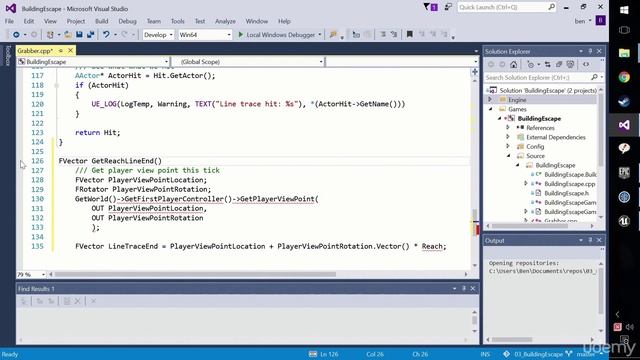Toggle auto-hide pin on Solution Explorer panel
The width and height of the screenshot is (640, 360).
pos(590,51)
